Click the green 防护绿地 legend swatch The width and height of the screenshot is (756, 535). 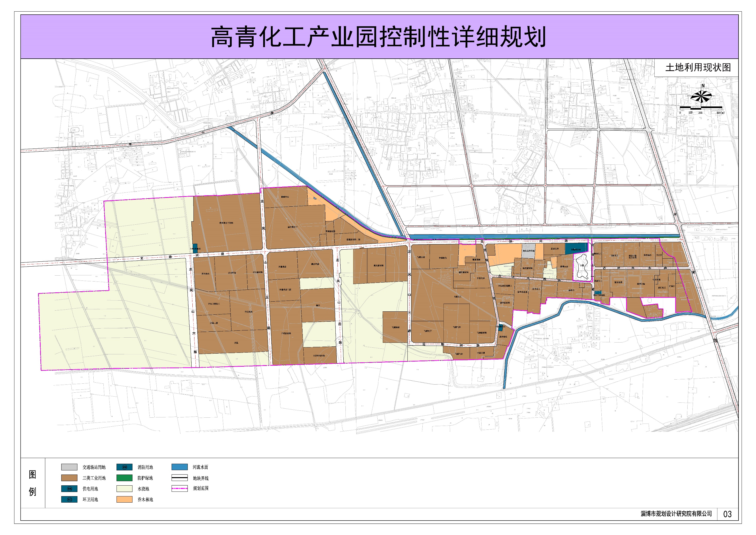[x=124, y=478]
